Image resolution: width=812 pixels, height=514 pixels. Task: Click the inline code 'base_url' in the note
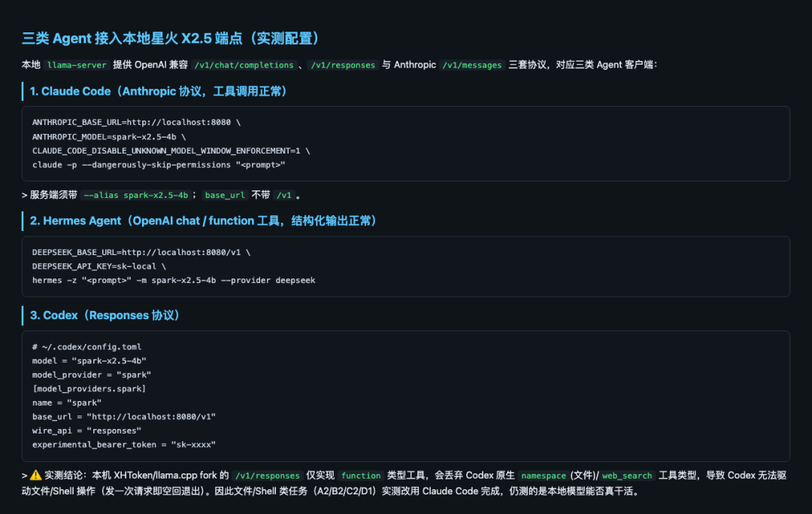225,196
